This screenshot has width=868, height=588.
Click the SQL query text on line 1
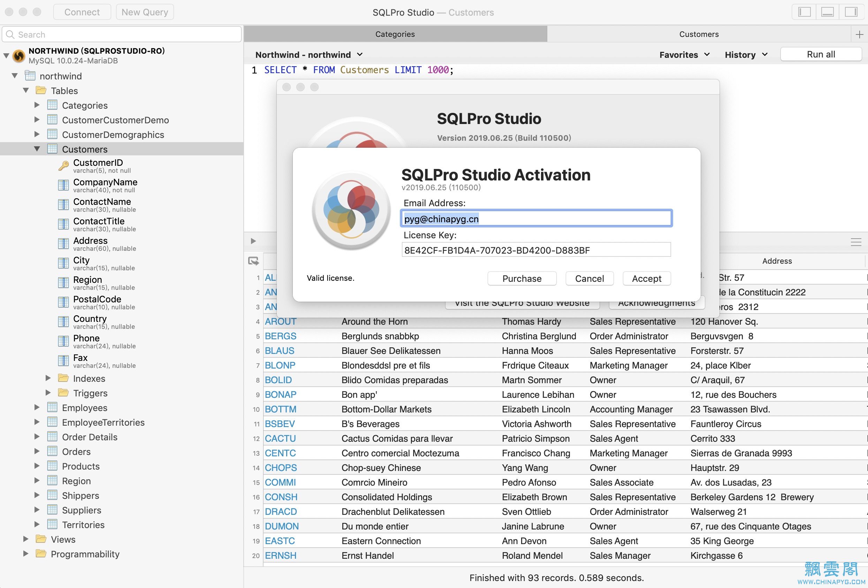(359, 70)
